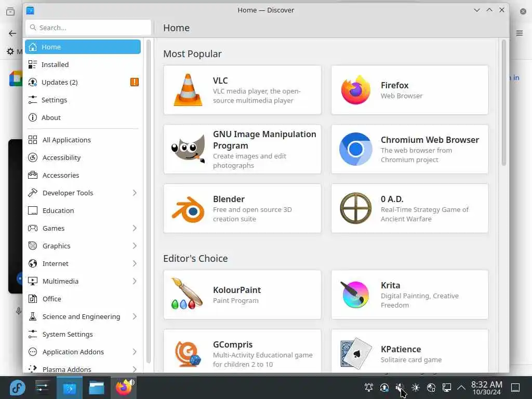
Task: Open the Fedora application launcher
Action: [17, 388]
